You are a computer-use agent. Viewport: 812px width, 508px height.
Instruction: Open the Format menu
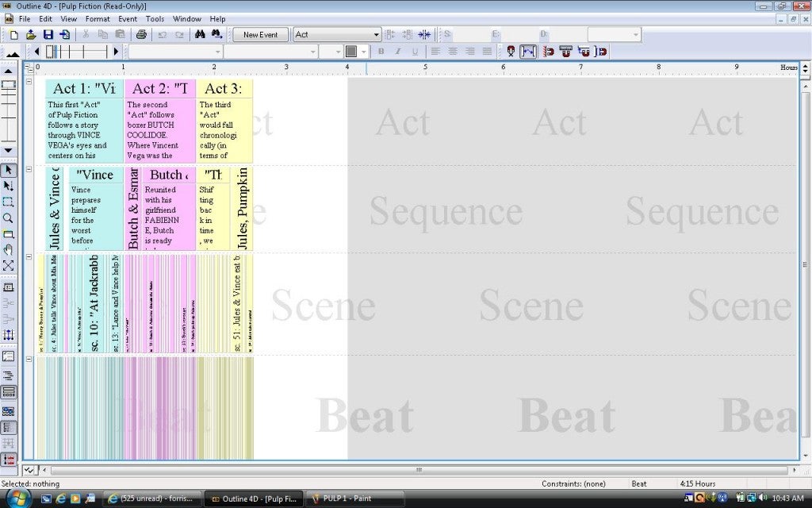pos(98,19)
